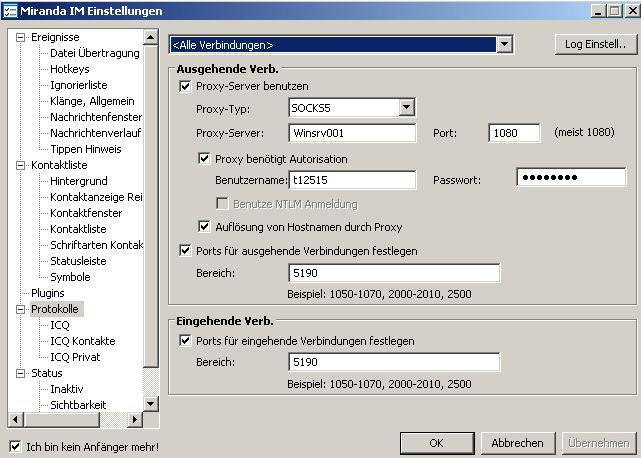Uncheck 'Ich bin kein Anfänger mehr!'

pos(15,447)
